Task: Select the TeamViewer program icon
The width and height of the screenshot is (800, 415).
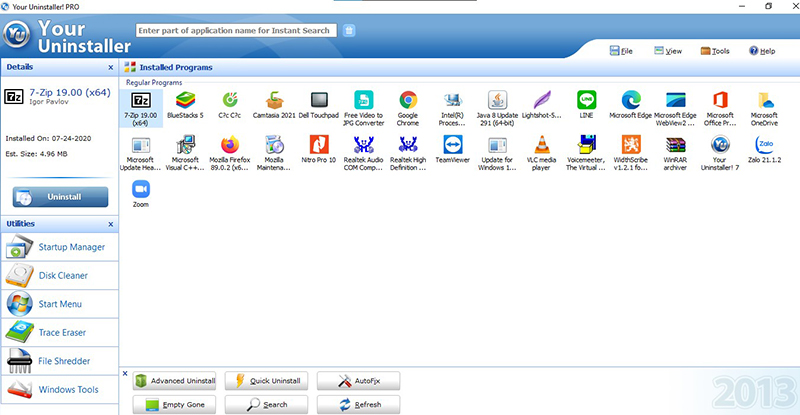Action: tap(452, 144)
